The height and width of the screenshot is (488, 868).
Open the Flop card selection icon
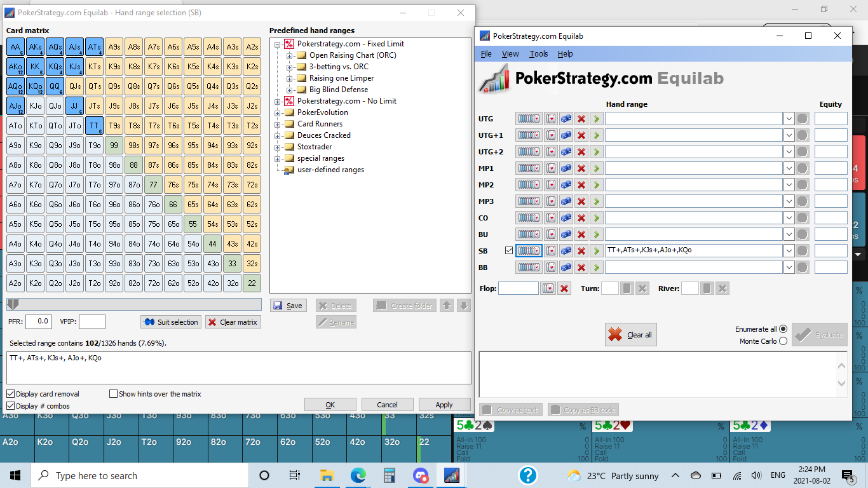[548, 288]
